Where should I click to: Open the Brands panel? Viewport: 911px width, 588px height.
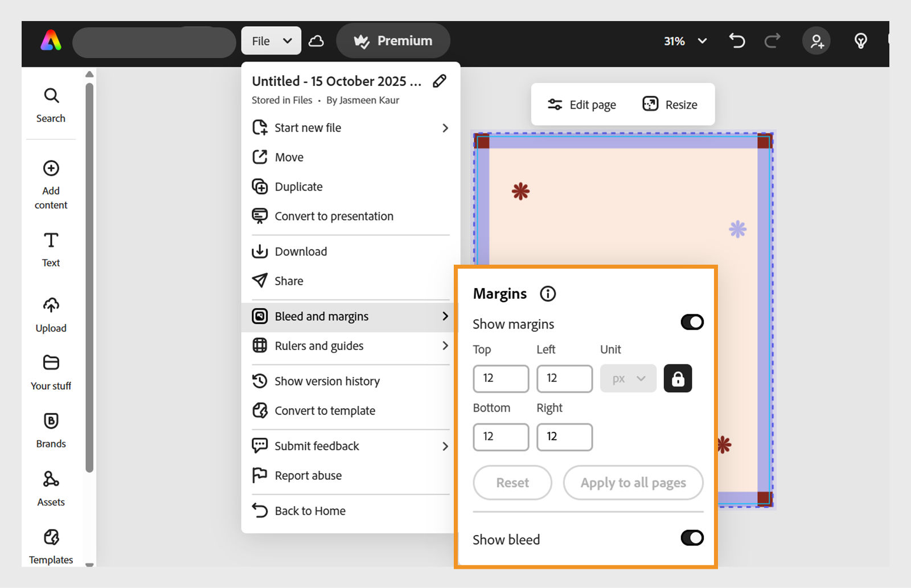pyautogui.click(x=51, y=430)
